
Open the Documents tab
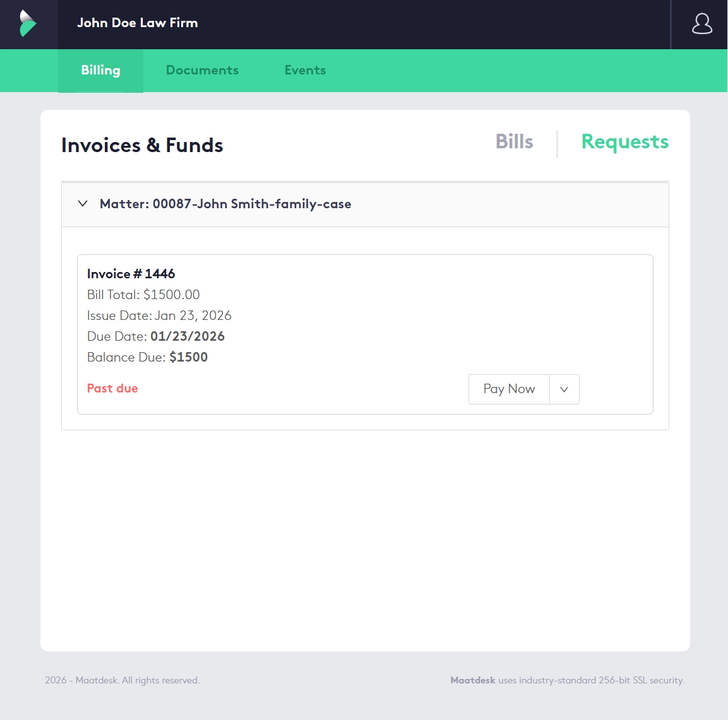(x=202, y=71)
